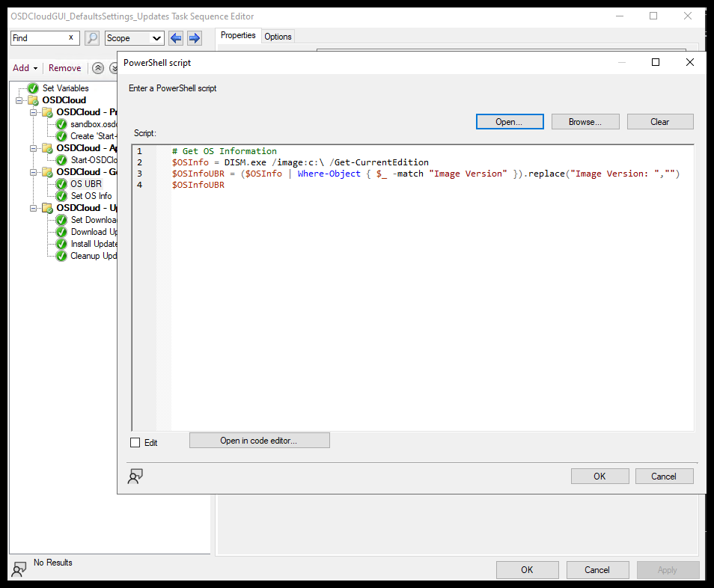Click the move step down circle icon
Screen dimensions: 714x588
tap(113, 67)
